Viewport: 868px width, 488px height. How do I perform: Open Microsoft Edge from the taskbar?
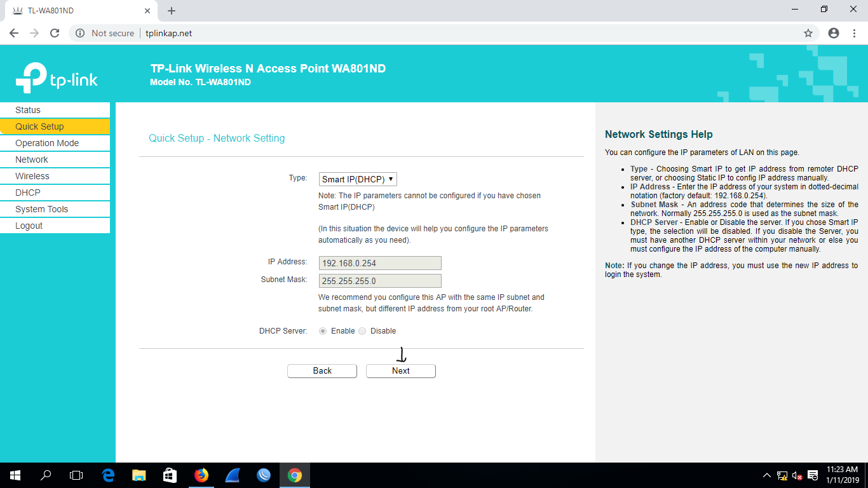tap(107, 475)
